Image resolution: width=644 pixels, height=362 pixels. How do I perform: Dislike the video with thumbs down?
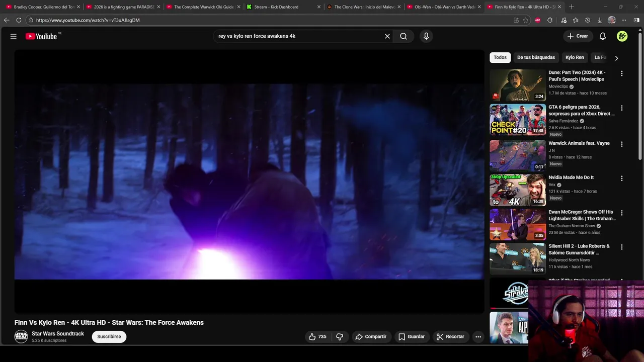[340, 337]
